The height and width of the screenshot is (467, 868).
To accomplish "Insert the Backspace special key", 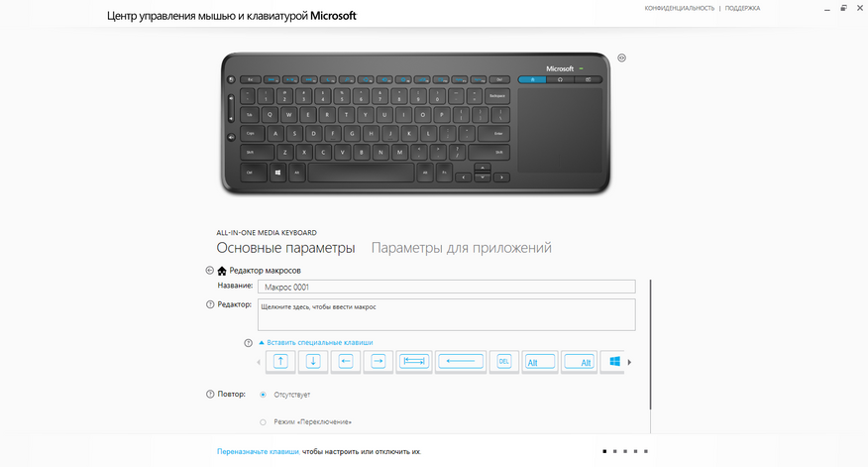I will [461, 362].
